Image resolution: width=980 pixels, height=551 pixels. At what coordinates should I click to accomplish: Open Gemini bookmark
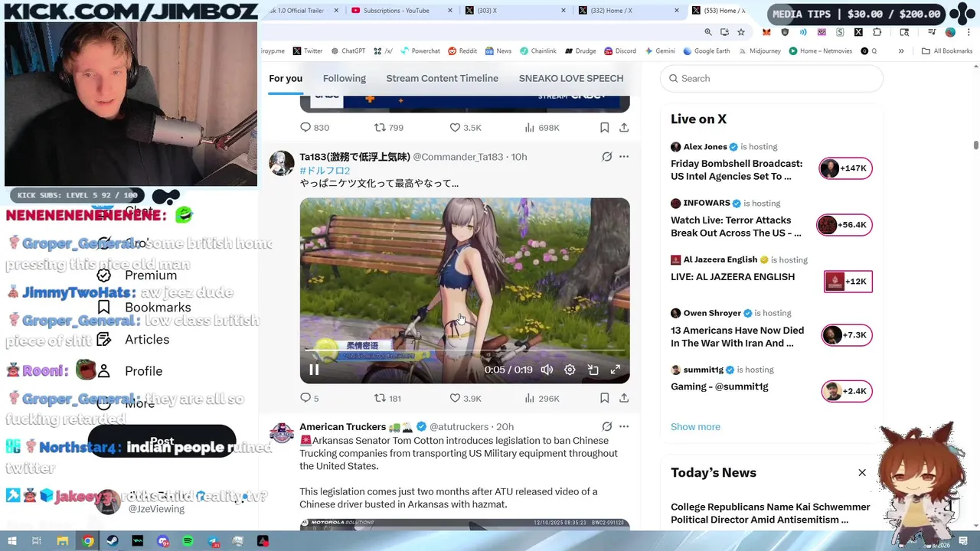click(660, 51)
